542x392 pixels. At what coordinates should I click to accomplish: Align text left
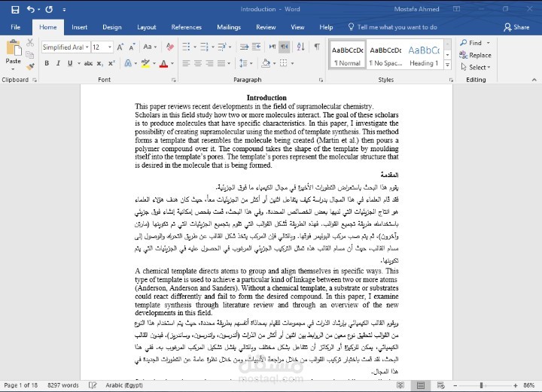[186, 63]
